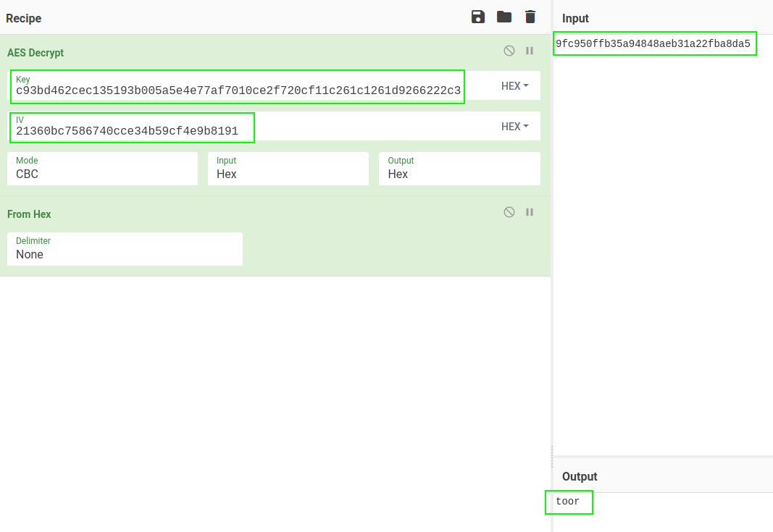Image resolution: width=773 pixels, height=532 pixels.
Task: Click into the Input text with ciphertext
Action: point(655,44)
